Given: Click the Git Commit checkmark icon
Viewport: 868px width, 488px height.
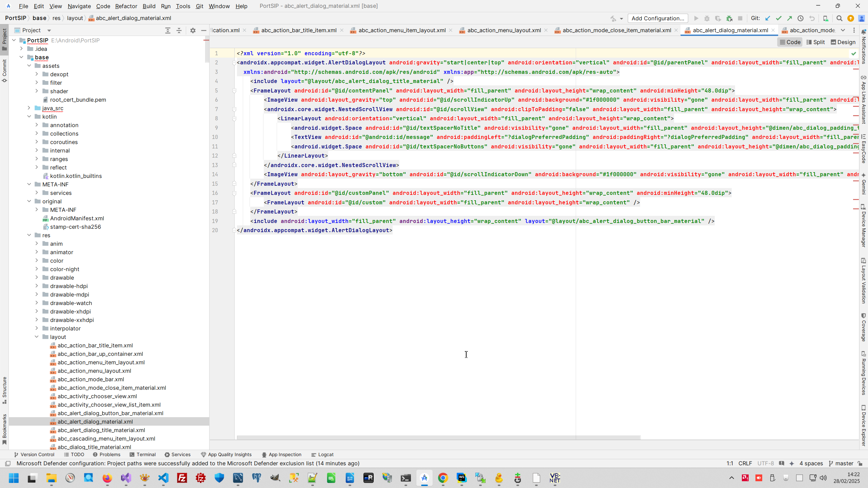Looking at the screenshot, I should 779,18.
